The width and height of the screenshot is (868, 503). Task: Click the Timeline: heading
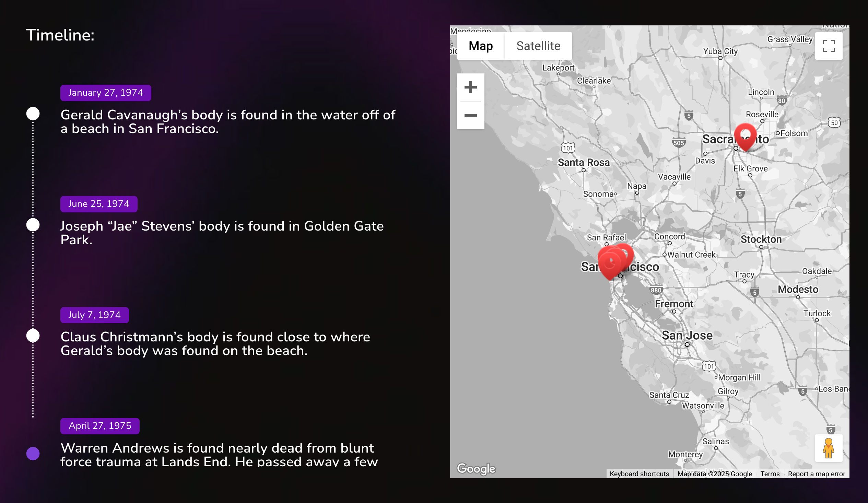point(60,35)
